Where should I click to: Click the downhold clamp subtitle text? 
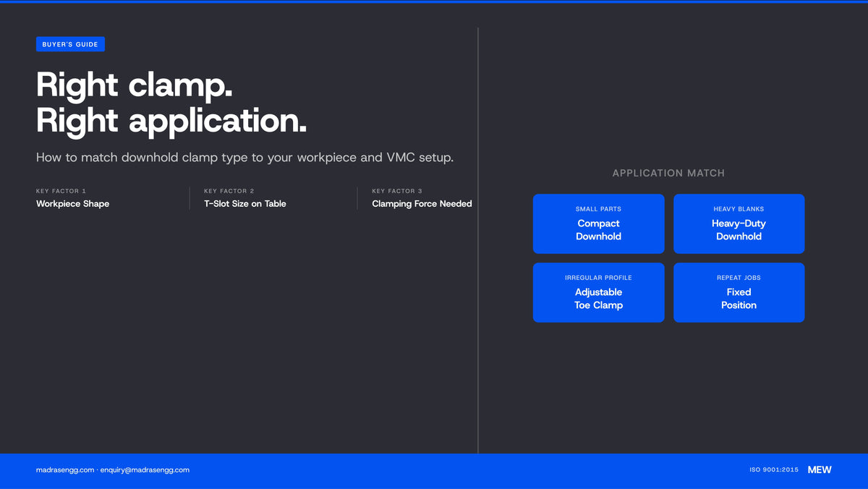tap(245, 157)
